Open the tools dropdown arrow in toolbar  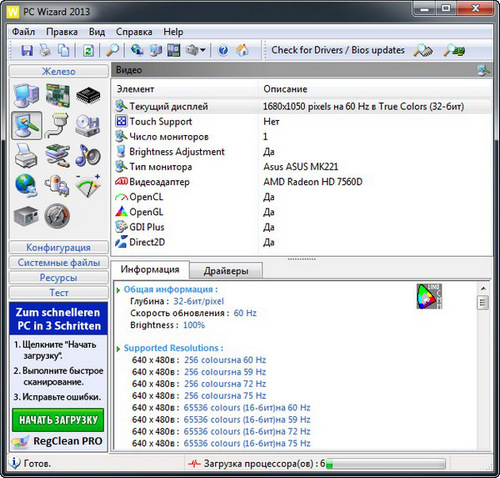click(203, 51)
